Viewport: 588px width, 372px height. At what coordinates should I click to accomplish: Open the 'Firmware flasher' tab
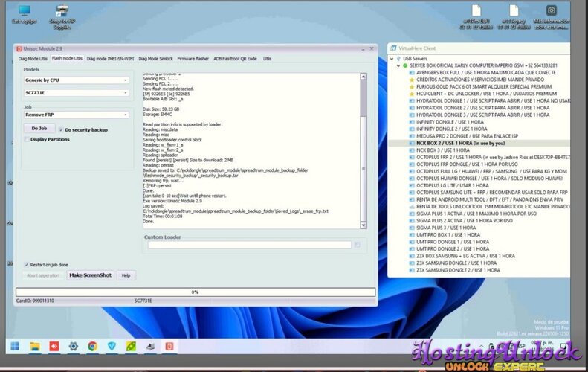tap(193, 59)
